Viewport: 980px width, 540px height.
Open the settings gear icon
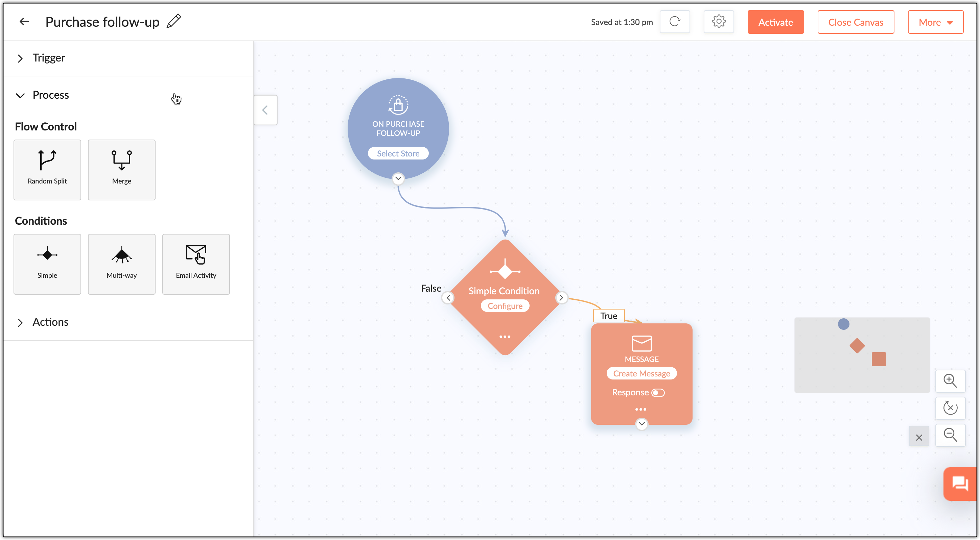click(719, 22)
